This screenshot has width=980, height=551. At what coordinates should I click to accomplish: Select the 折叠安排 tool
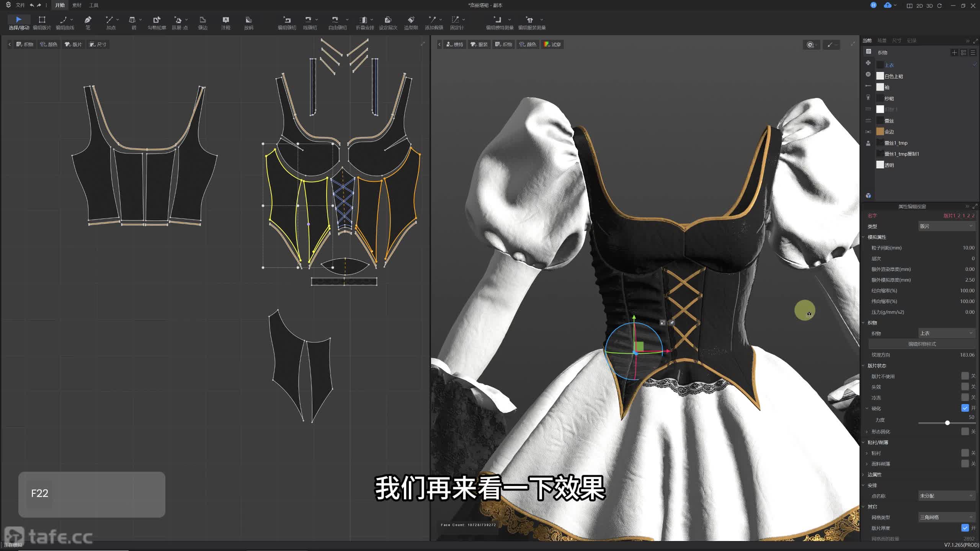[365, 23]
